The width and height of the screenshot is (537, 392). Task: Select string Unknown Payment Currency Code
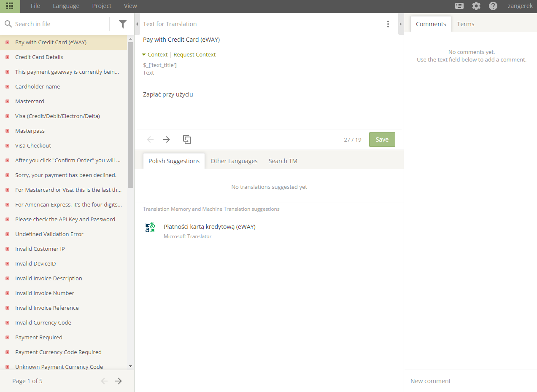click(x=63, y=366)
